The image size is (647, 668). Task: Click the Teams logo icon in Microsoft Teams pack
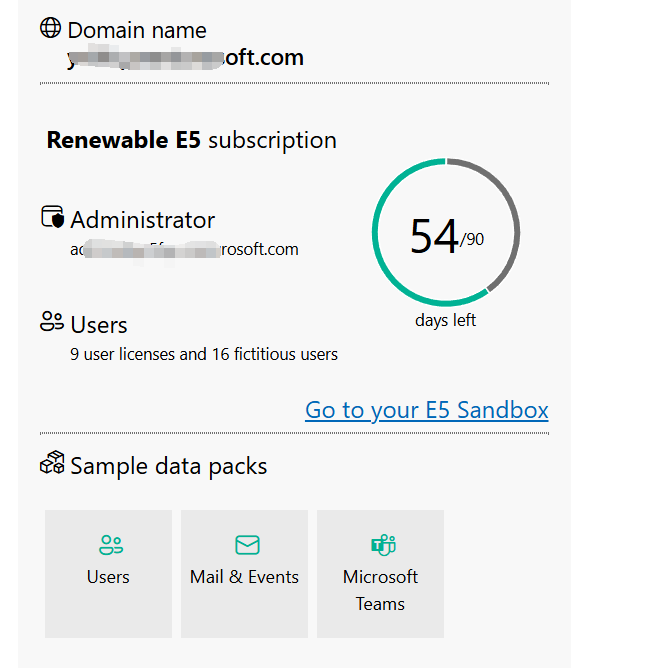point(383,545)
